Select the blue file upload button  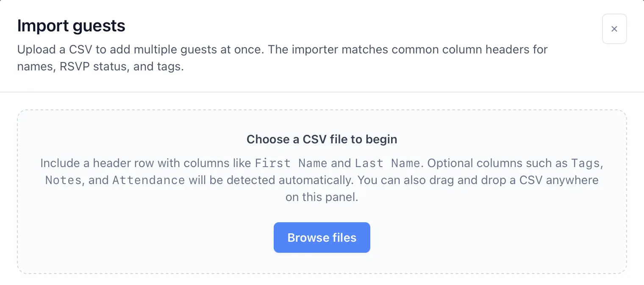(x=322, y=237)
